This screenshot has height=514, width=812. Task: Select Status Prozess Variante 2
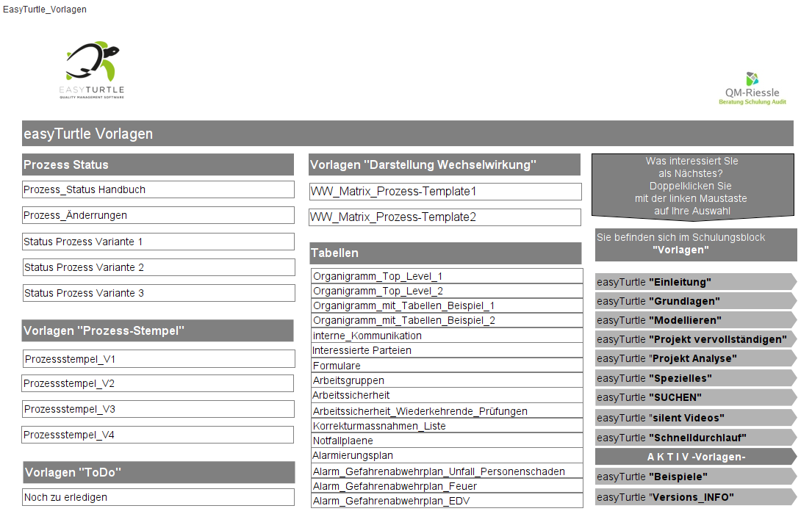tap(159, 267)
